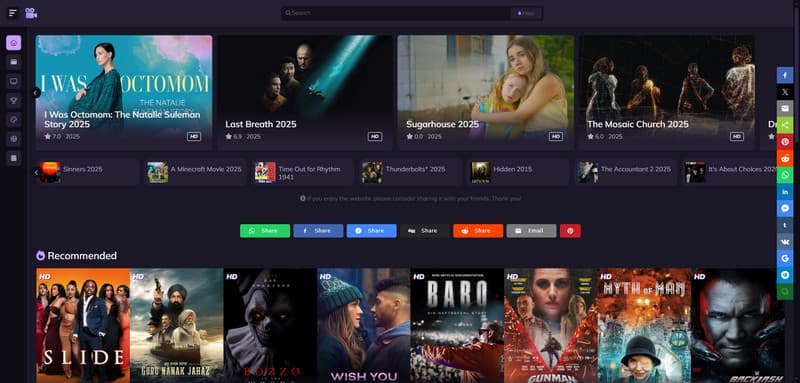Open The Mosaic Church 2025 card
The width and height of the screenshot is (800, 383).
tap(666, 92)
